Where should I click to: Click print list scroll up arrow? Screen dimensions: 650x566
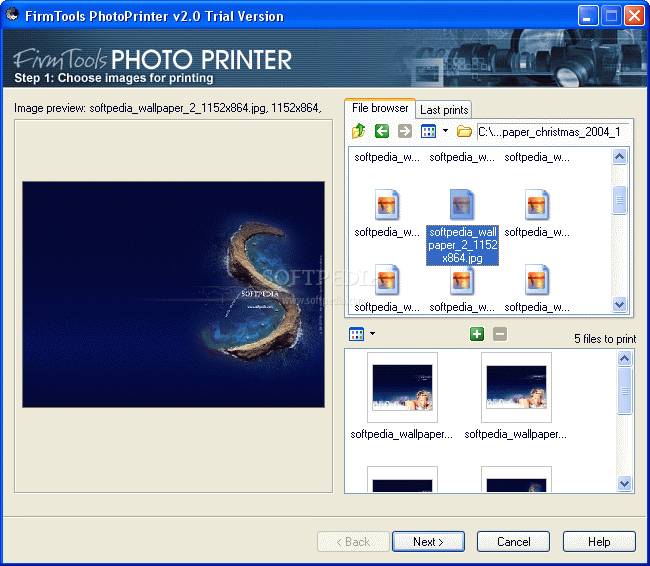pyautogui.click(x=624, y=358)
